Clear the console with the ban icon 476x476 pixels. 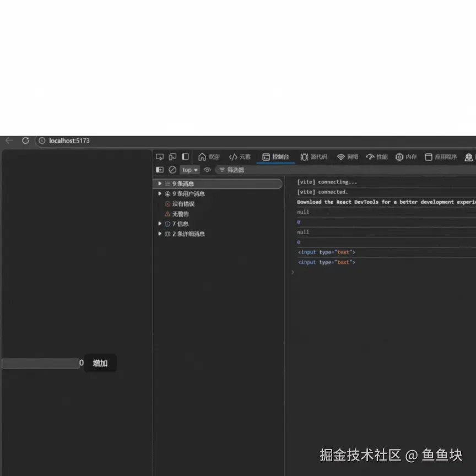tap(172, 170)
